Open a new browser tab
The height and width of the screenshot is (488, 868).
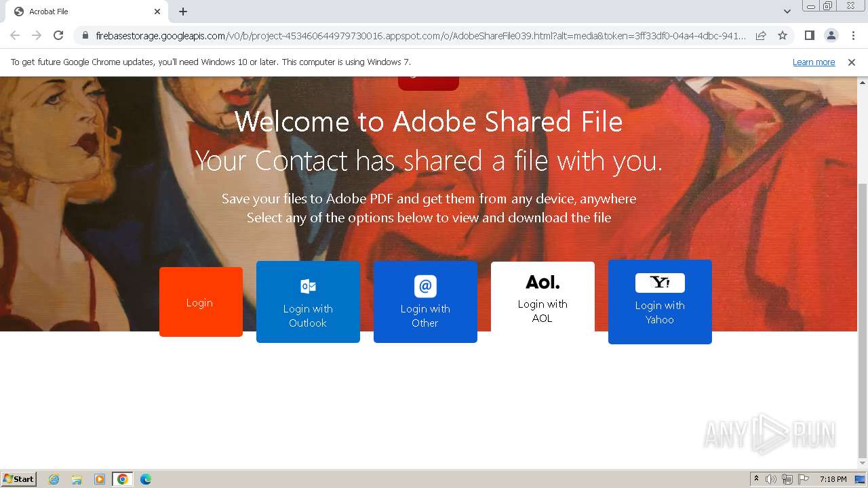pos(183,12)
